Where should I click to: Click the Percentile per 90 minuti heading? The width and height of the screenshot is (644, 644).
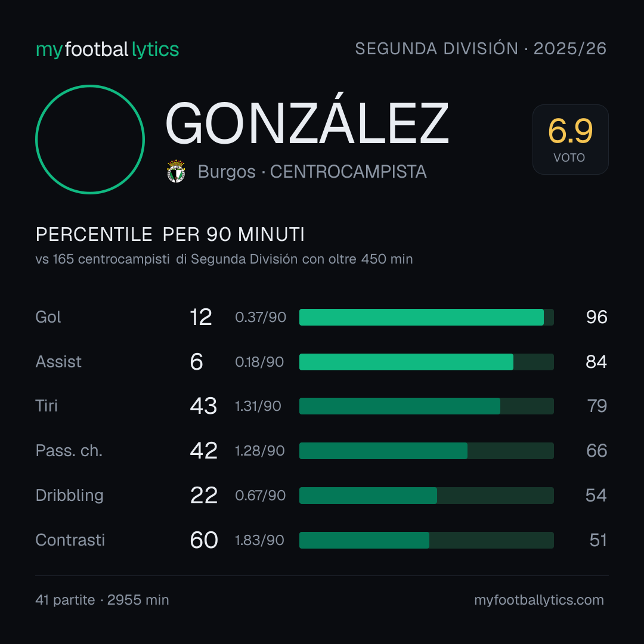click(170, 234)
